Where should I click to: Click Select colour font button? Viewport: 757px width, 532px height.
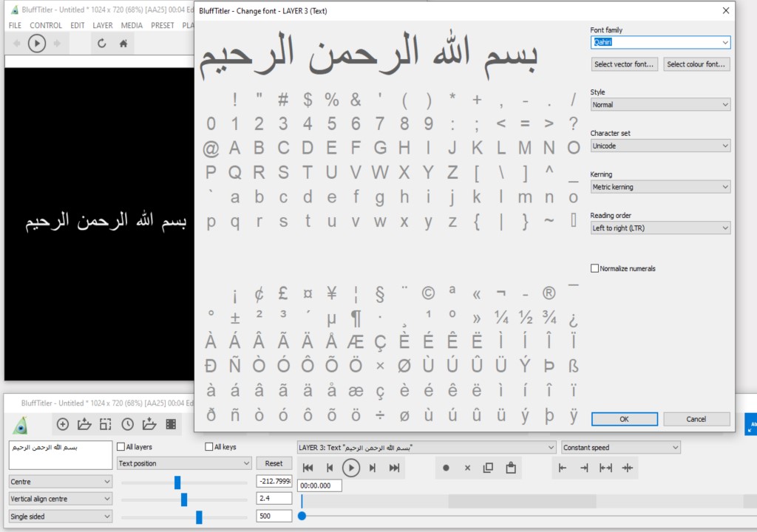point(696,64)
